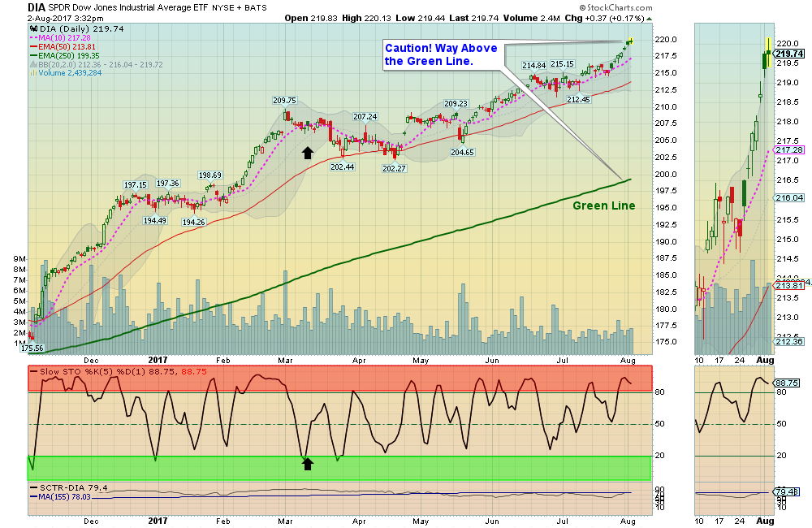The image size is (812, 528).
Task: Click the 194.26 low price label
Action: (194, 222)
